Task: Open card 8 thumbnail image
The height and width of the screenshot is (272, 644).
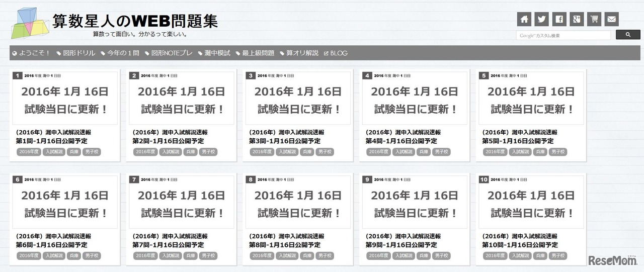Action: (x=298, y=202)
